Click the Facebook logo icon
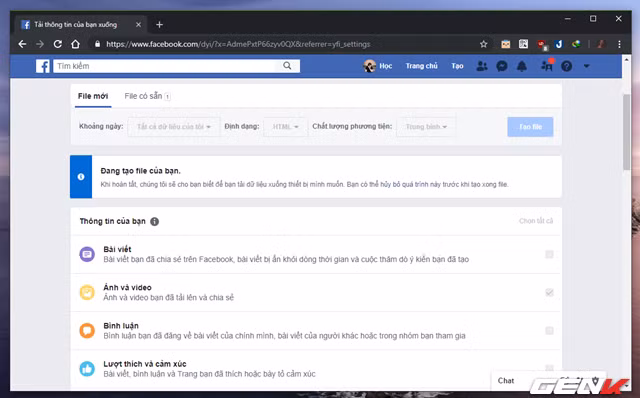This screenshot has width=640, height=398. [x=43, y=66]
